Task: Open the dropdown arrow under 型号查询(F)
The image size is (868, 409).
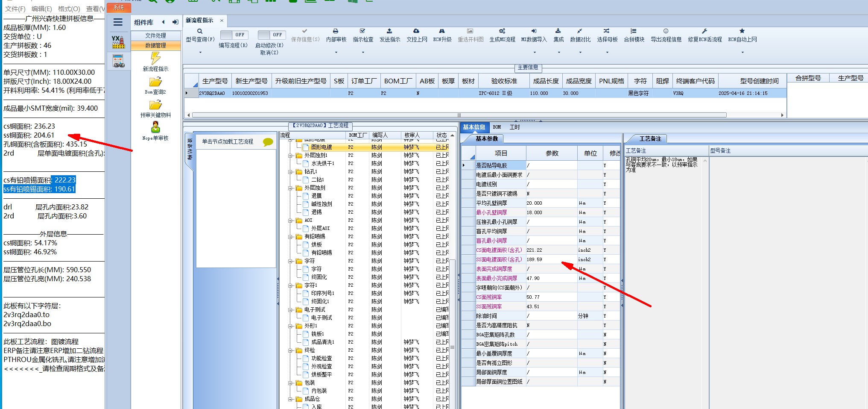Action: point(200,53)
